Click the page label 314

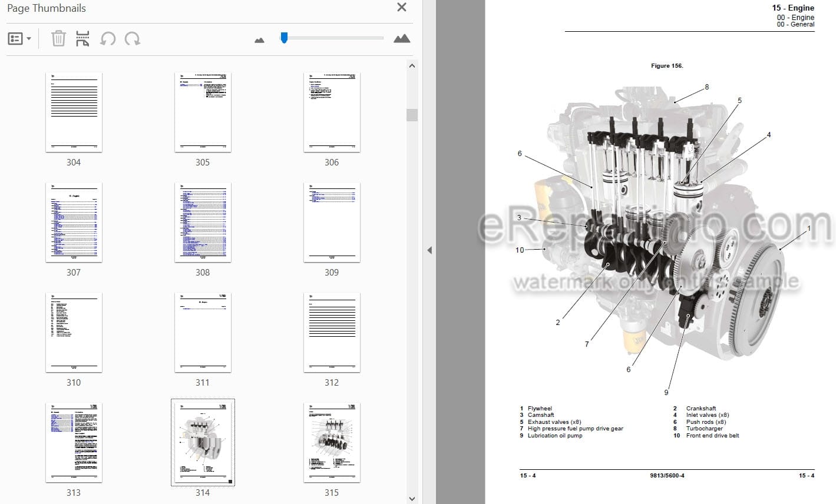pos(203,493)
